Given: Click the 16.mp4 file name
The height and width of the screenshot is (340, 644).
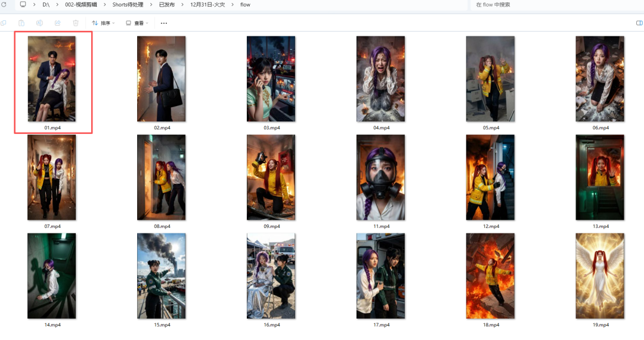Looking at the screenshot, I should click(x=272, y=325).
